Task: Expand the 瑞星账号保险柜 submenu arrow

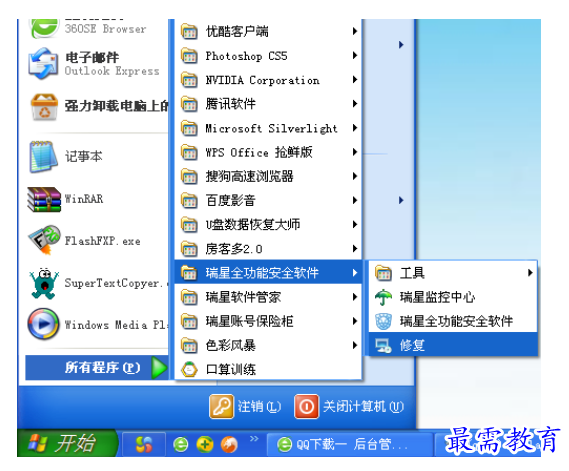Action: 355,321
